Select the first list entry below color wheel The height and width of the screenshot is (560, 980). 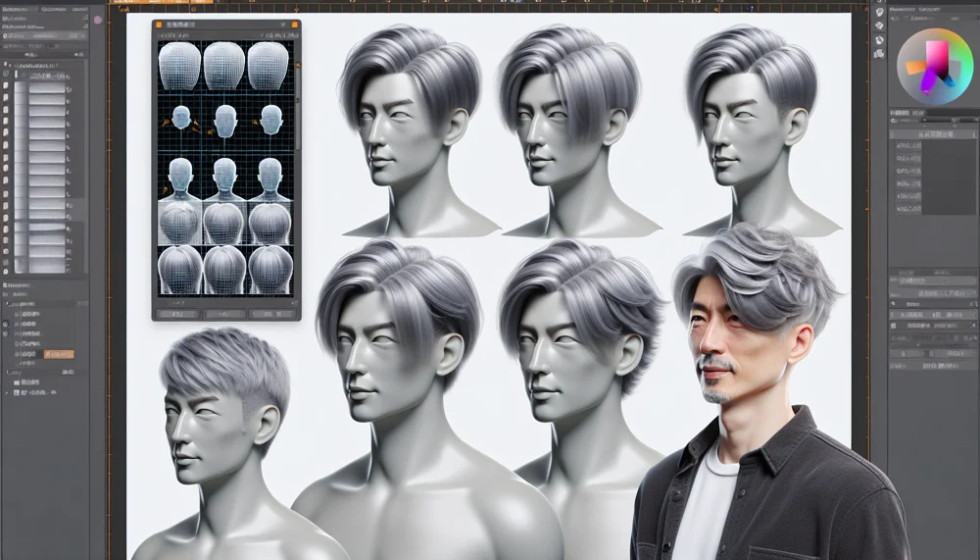pos(906,146)
